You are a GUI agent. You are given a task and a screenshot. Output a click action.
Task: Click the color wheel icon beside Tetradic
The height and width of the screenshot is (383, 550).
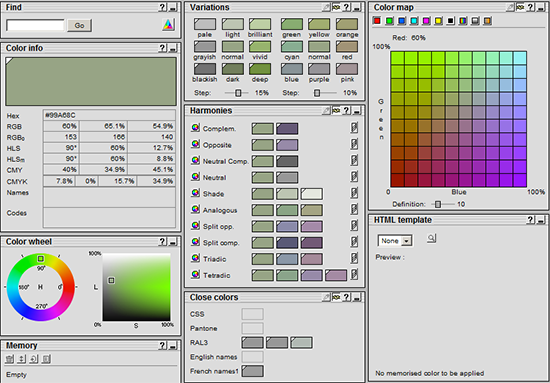pyautogui.click(x=195, y=274)
